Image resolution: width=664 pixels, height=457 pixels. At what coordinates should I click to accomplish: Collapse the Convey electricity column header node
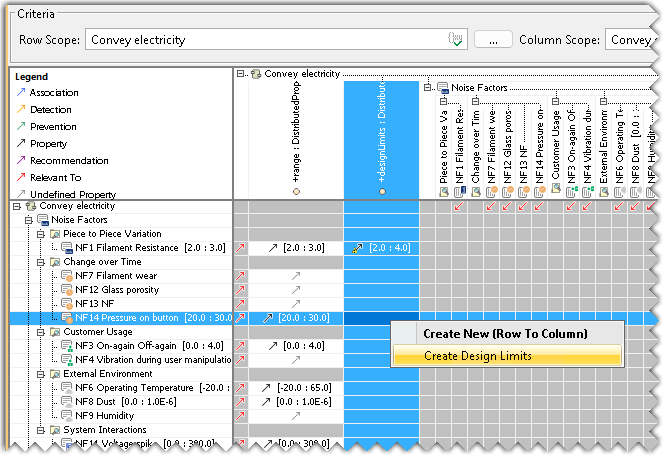coord(240,74)
